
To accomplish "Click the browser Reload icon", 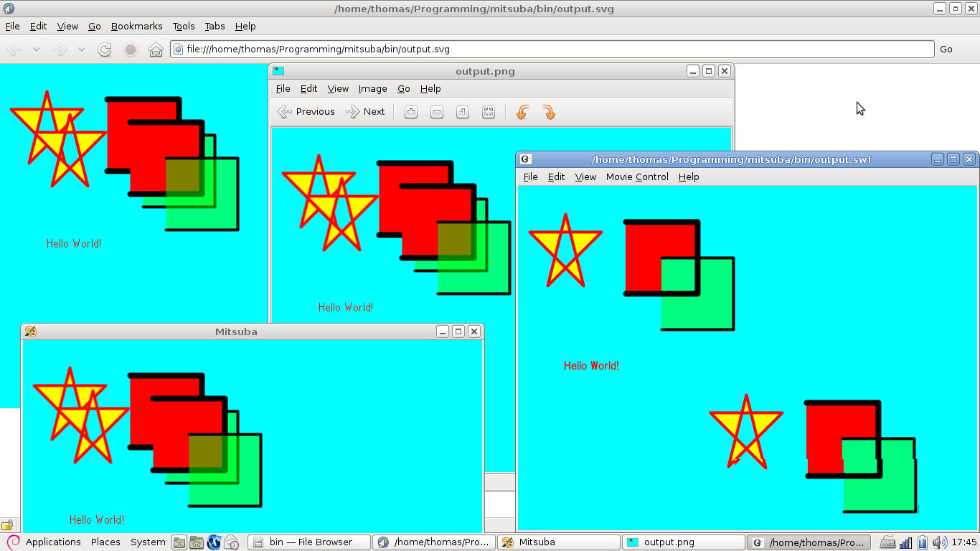I will (x=105, y=50).
